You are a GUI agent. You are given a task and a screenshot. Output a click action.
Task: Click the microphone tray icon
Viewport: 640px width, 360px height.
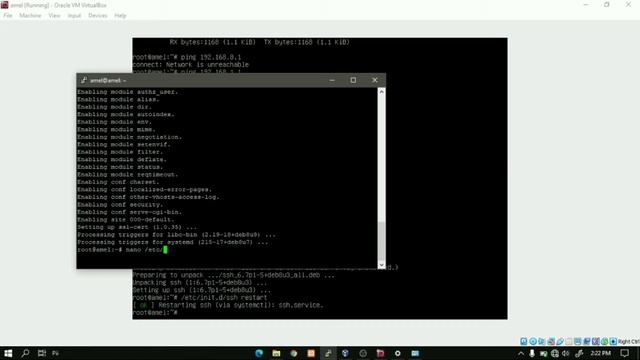[532, 353]
